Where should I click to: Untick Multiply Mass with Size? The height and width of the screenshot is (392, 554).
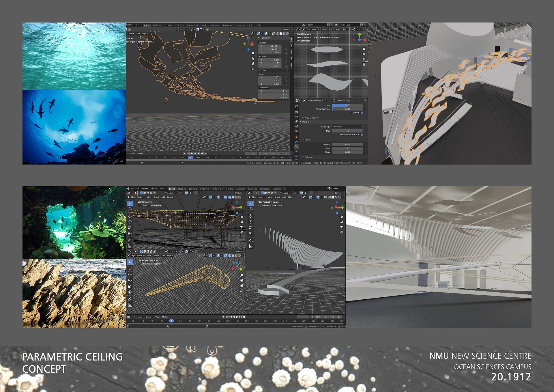coord(362,135)
